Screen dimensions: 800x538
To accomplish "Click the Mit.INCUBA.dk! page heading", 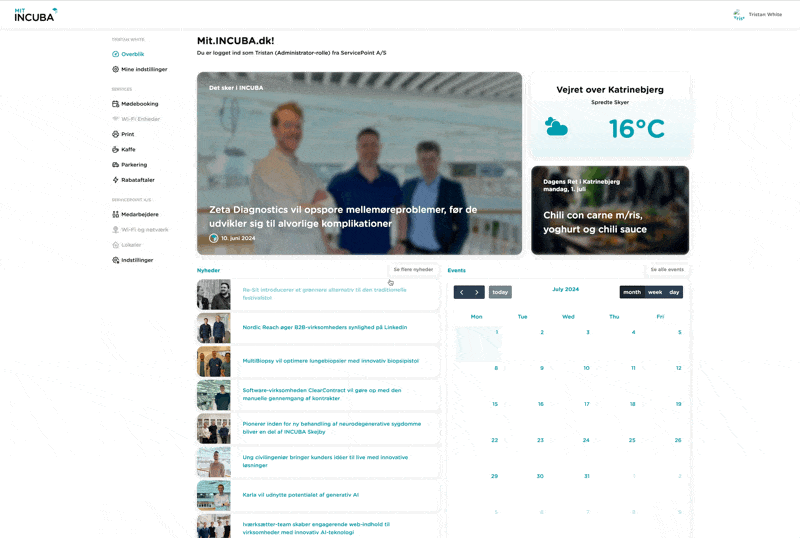I will 236,41.
